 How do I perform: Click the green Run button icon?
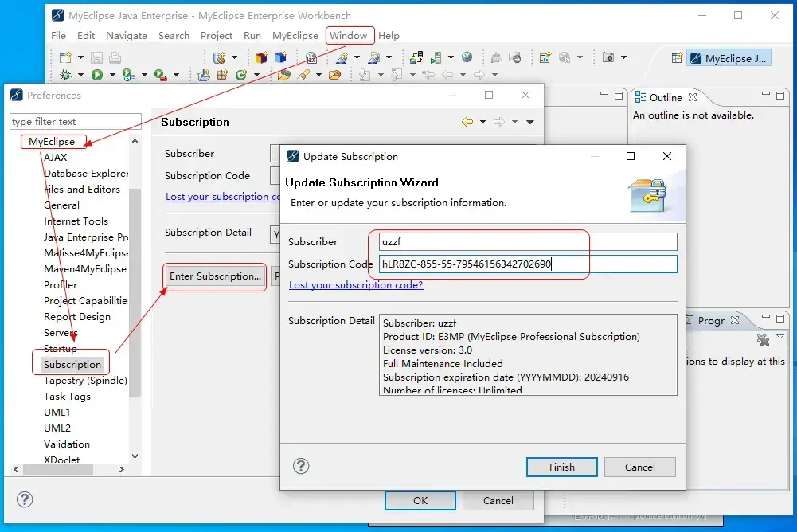pyautogui.click(x=96, y=75)
